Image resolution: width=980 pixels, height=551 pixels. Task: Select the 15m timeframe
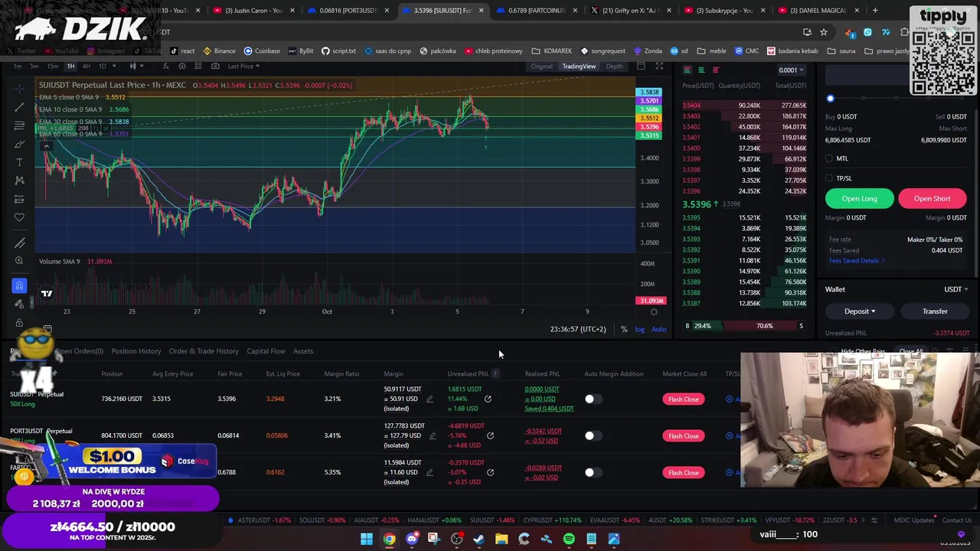[x=52, y=67]
